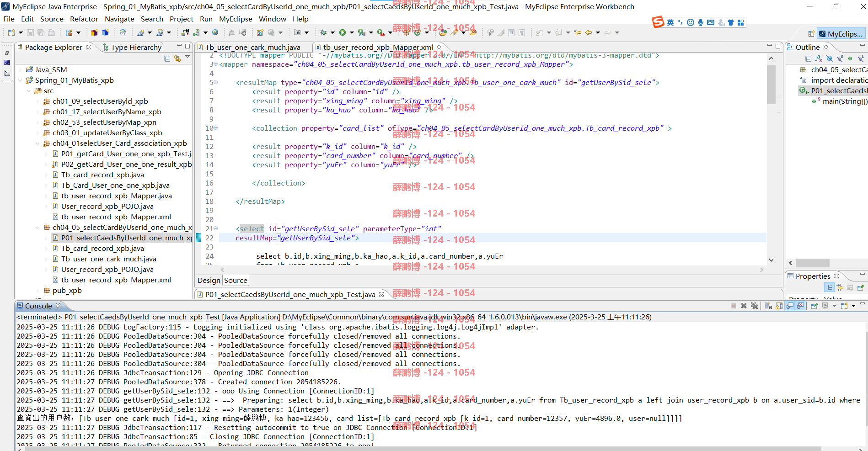The height and width of the screenshot is (451, 868).
Task: Toggle Link with Editor in Package Explorer
Action: click(177, 58)
